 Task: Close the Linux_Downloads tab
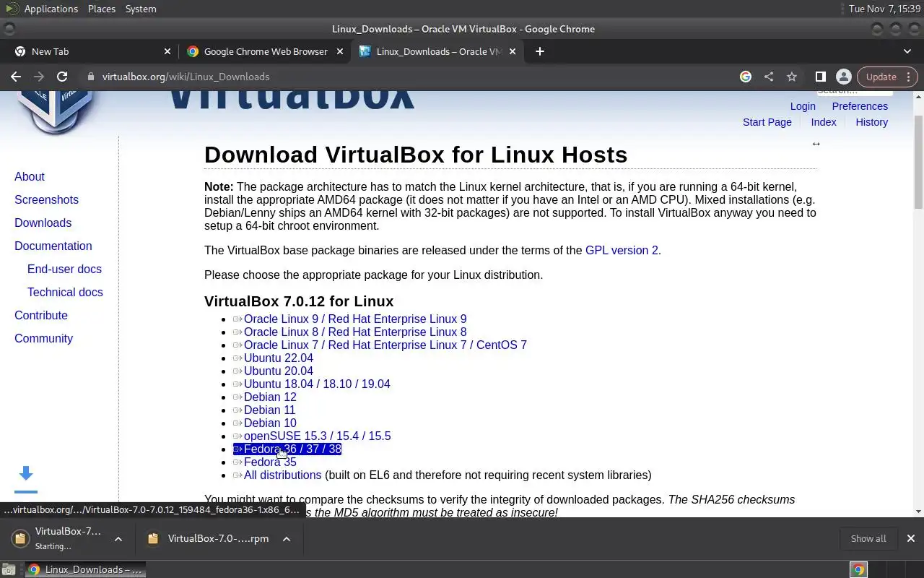pyautogui.click(x=513, y=51)
